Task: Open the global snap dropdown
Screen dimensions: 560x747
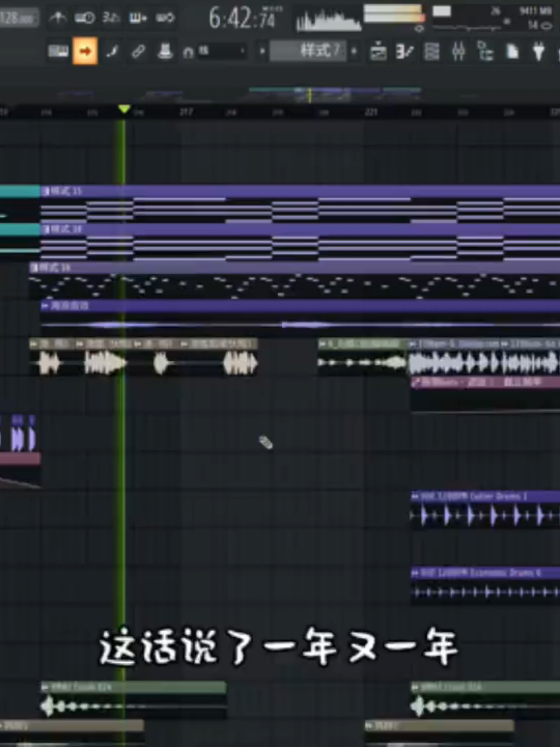Action: 222,52
